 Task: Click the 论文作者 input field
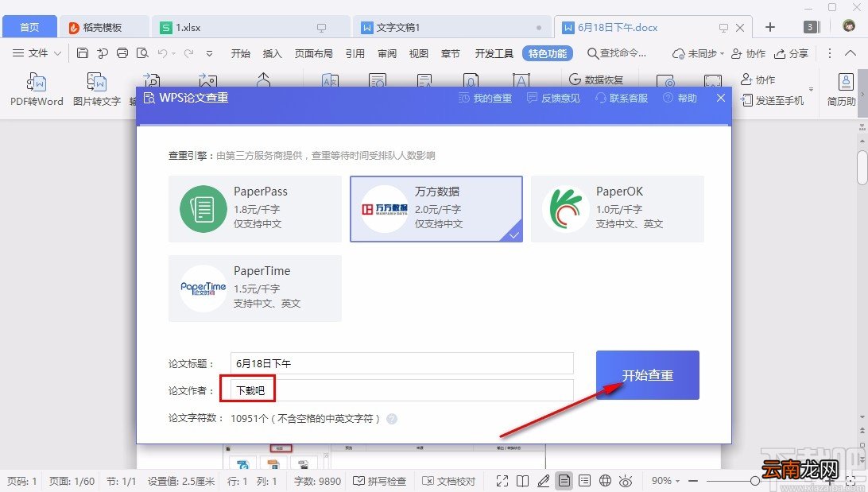402,390
